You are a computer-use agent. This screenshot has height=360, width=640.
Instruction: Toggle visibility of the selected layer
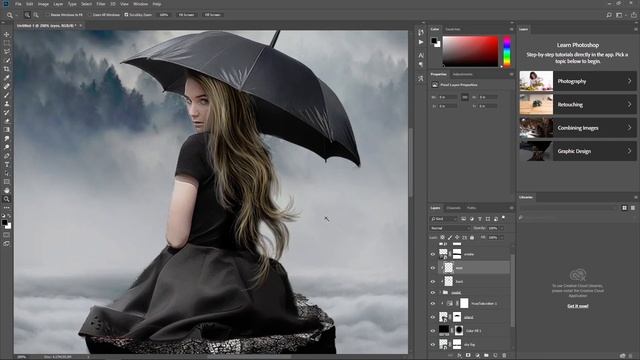pos(433,268)
